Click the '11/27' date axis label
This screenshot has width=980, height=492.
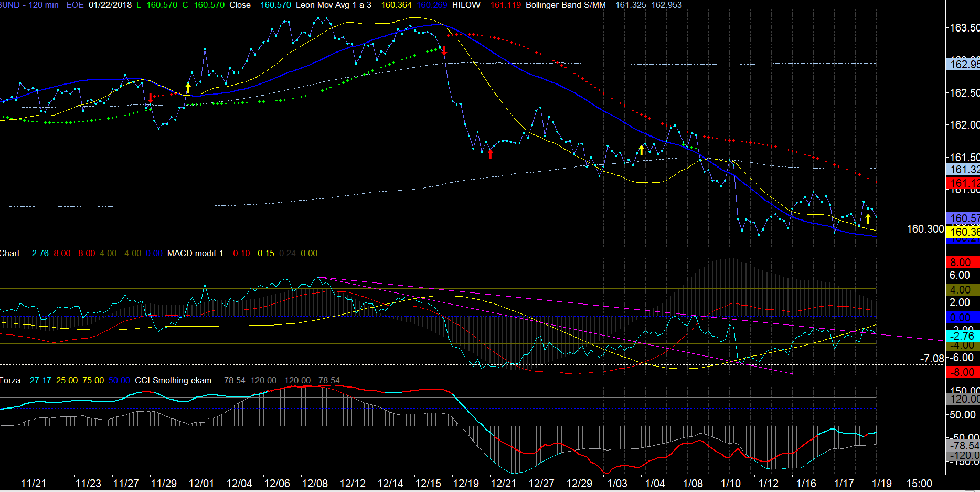click(126, 483)
